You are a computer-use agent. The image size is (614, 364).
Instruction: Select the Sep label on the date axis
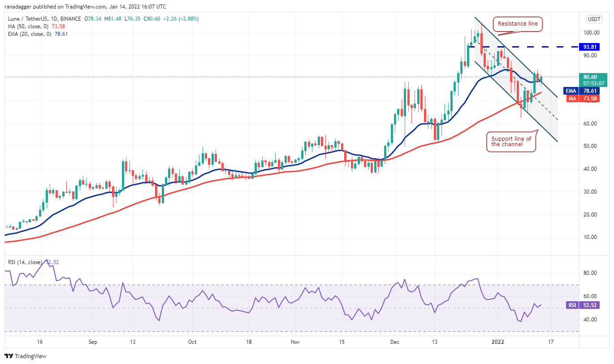pyautogui.click(x=92, y=342)
